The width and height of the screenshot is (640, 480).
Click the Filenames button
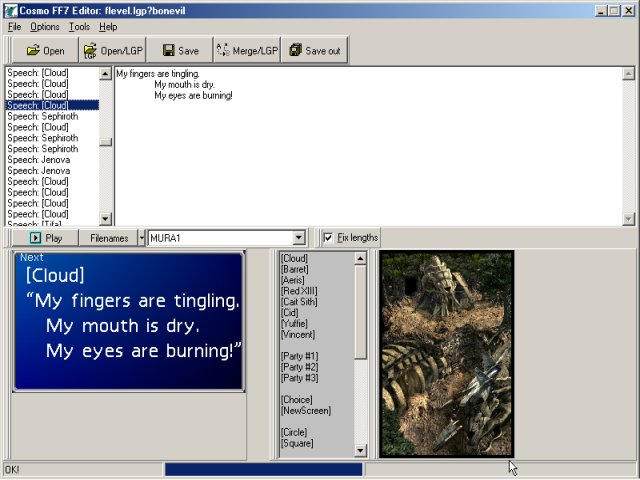pos(109,238)
